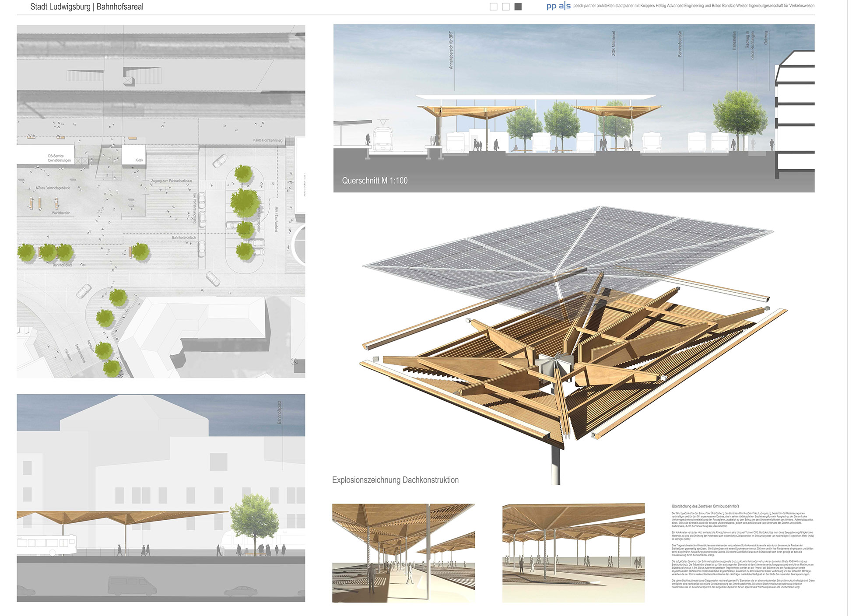Click the "Kiosk" label on the site plan
This screenshot has width=866, height=616.
point(139,160)
